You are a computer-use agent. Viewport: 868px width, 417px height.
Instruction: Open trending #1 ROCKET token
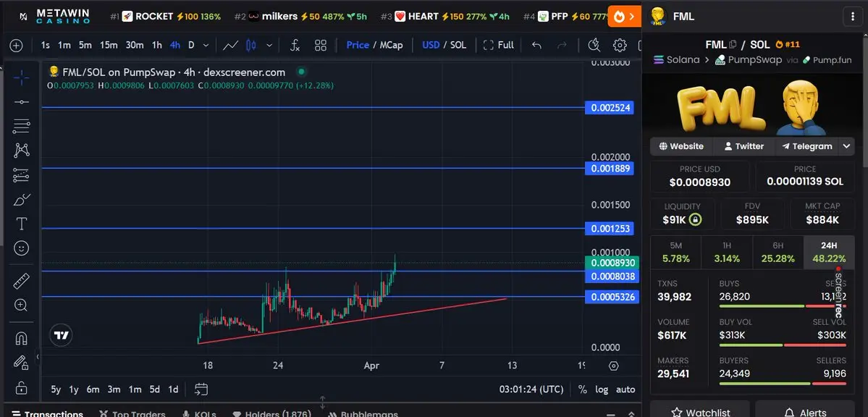click(x=166, y=17)
